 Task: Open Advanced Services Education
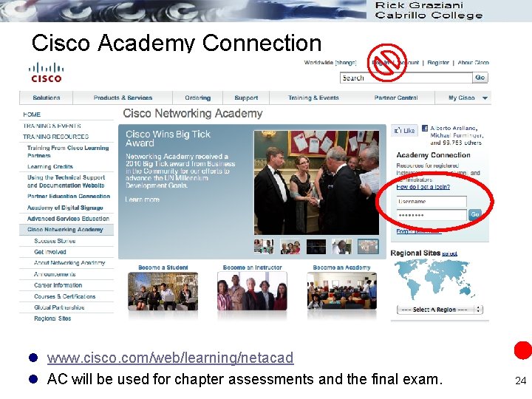click(x=68, y=219)
